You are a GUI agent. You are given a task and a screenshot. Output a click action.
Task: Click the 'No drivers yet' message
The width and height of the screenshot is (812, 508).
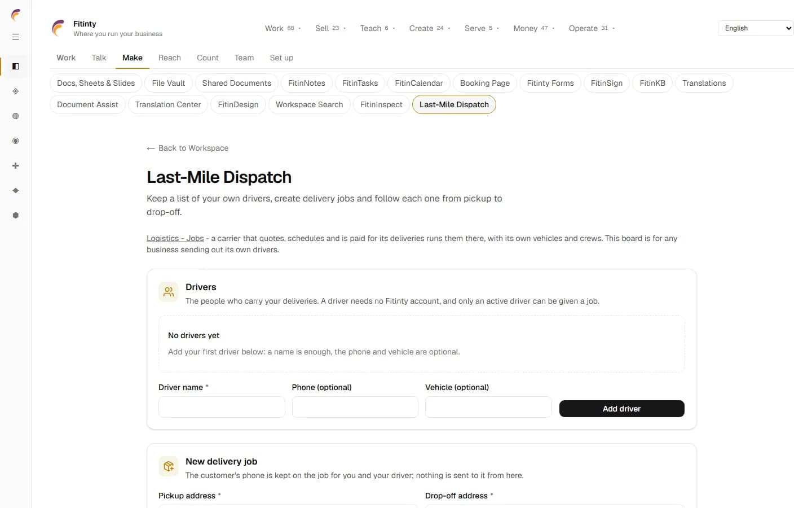[x=194, y=335]
